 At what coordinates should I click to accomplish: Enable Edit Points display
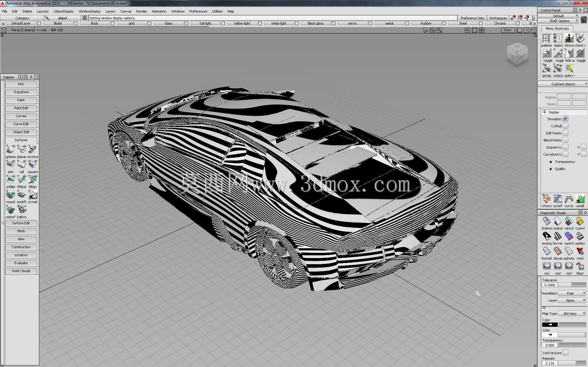(x=565, y=133)
